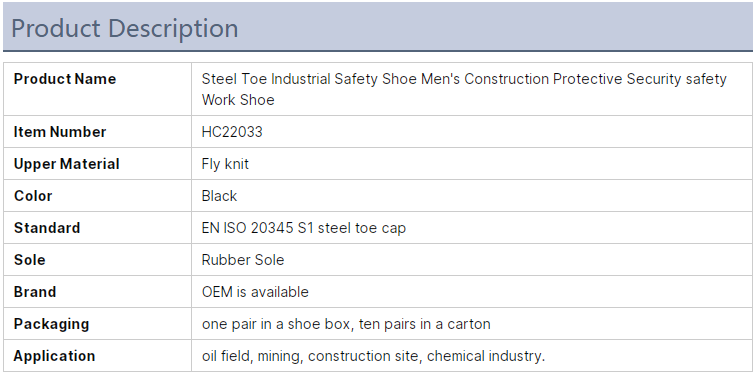Viewport: 756px width, 376px height.
Task: Select the Standard label cell
Action: tap(97, 228)
